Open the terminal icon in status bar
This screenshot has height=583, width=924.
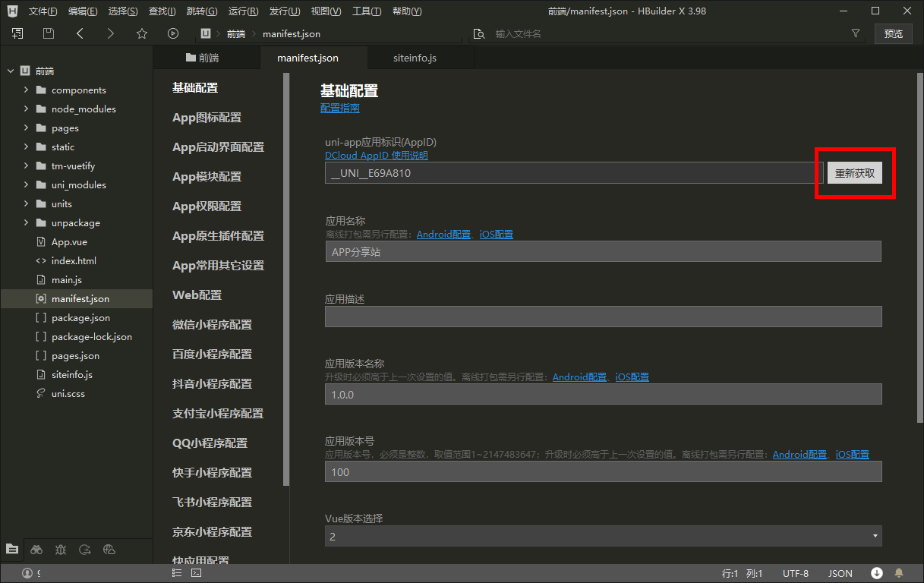click(196, 573)
